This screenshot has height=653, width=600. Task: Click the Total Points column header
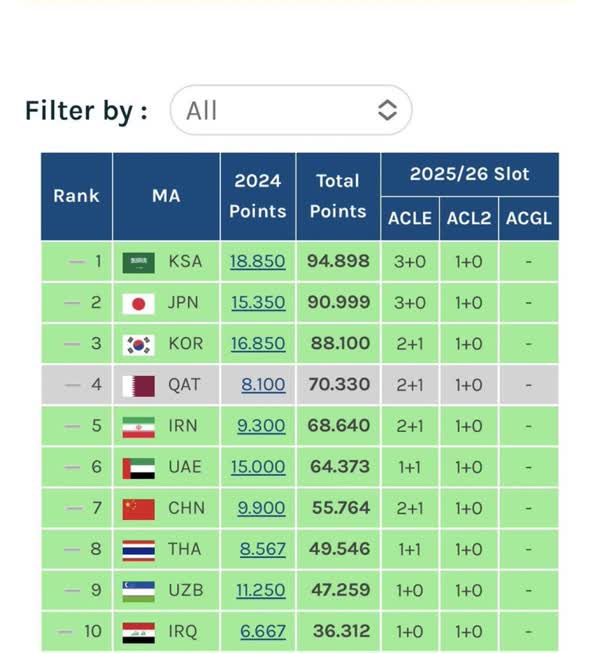[338, 196]
